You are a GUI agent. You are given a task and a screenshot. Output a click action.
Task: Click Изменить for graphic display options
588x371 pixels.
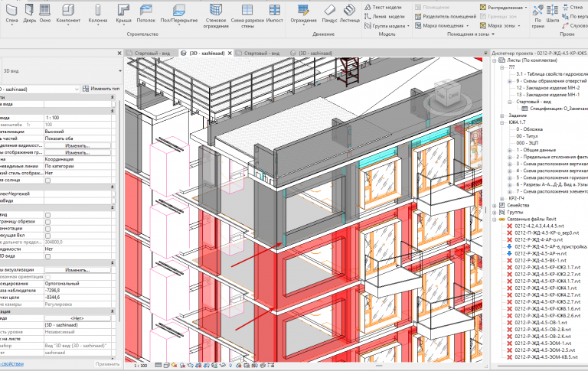tap(77, 152)
